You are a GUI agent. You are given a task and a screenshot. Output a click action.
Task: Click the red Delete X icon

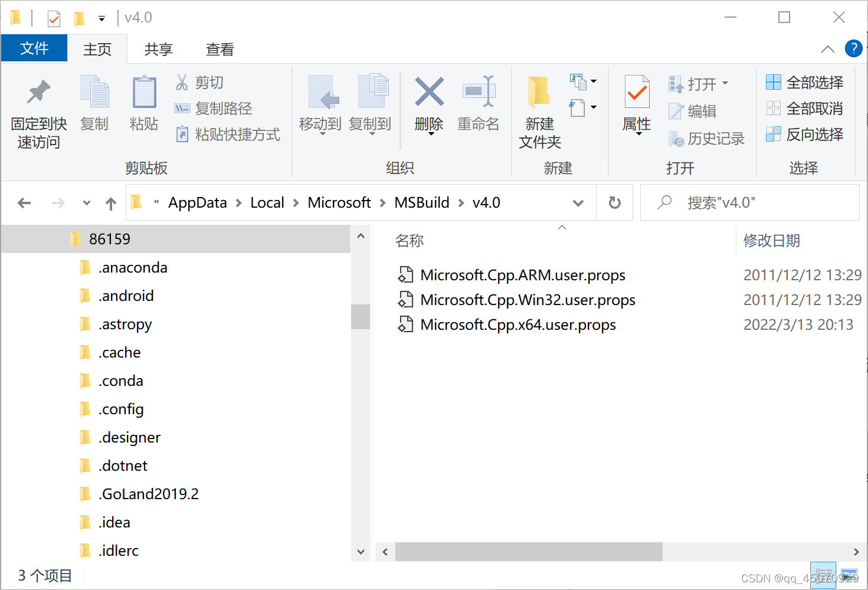point(429,92)
